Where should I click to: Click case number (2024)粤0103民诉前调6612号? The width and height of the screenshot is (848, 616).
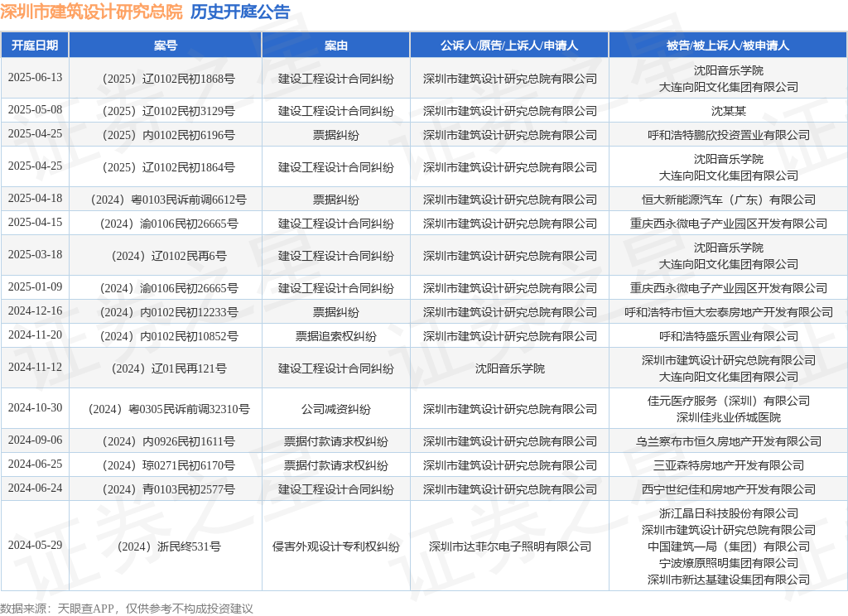[x=168, y=200]
